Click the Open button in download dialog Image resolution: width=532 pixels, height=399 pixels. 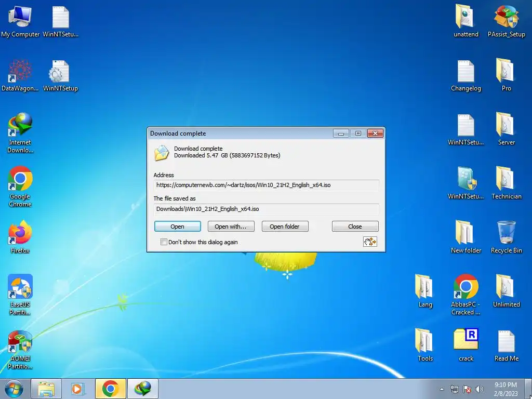178,227
